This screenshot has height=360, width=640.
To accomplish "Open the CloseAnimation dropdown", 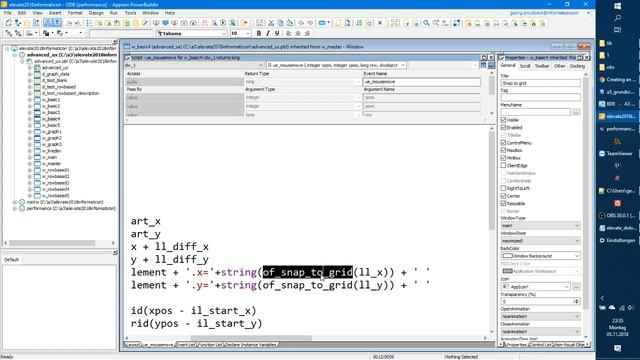I will click(577, 331).
